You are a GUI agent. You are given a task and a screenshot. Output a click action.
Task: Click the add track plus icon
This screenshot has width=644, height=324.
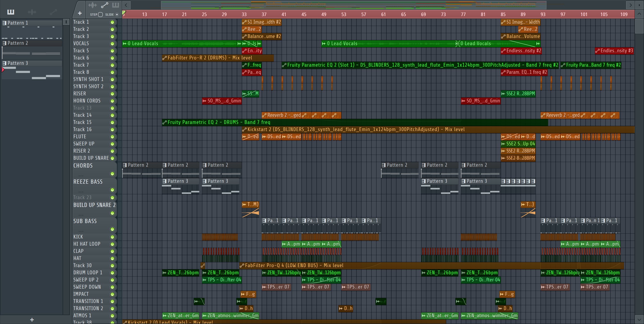(x=80, y=13)
